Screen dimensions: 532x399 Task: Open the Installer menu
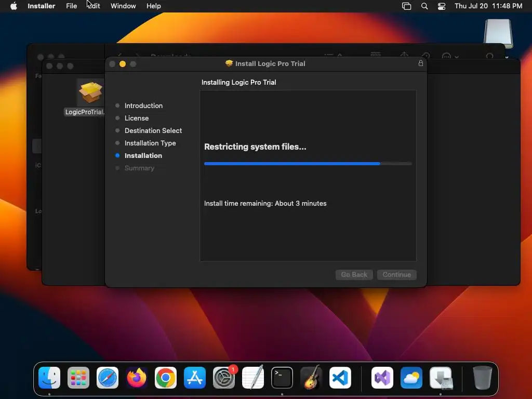tap(42, 6)
